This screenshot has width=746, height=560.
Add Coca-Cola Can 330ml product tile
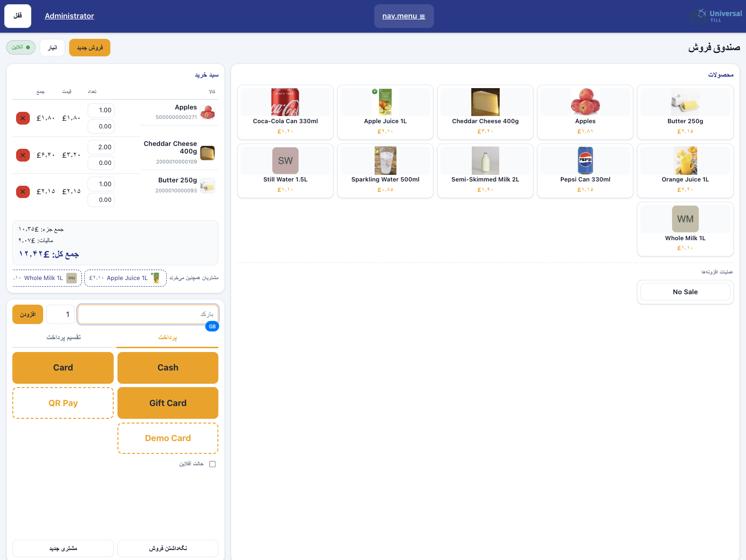(x=285, y=112)
